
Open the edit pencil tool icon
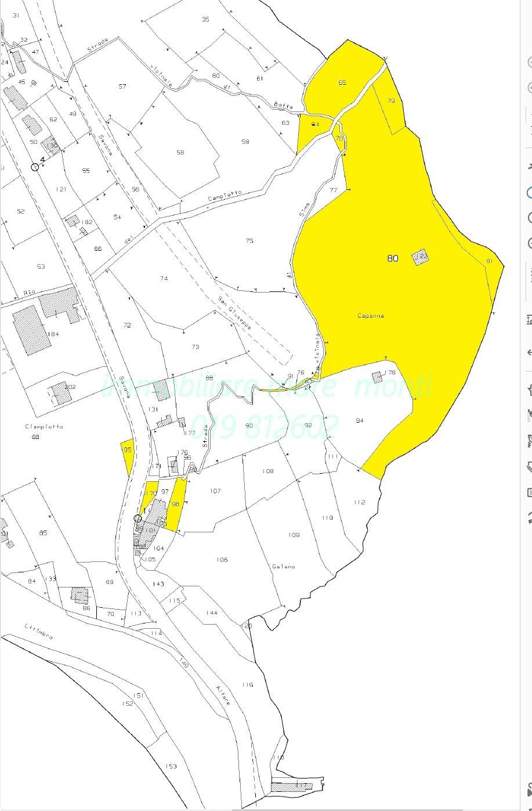coord(529,467)
